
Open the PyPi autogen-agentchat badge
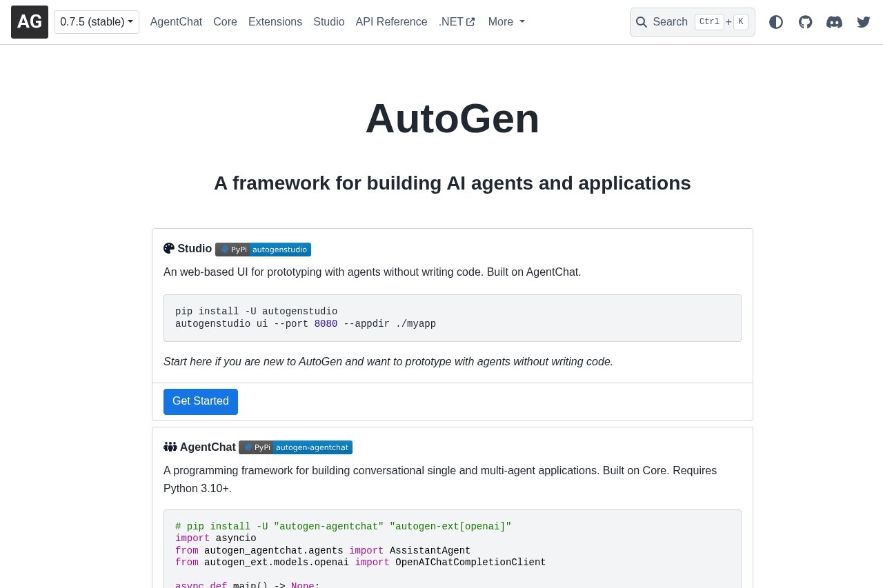click(x=295, y=447)
